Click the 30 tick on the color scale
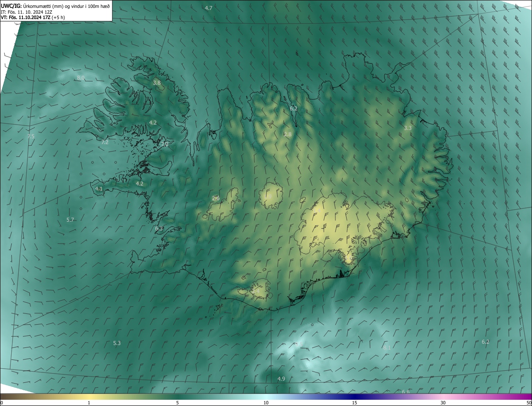The image size is (532, 406). coord(443,403)
